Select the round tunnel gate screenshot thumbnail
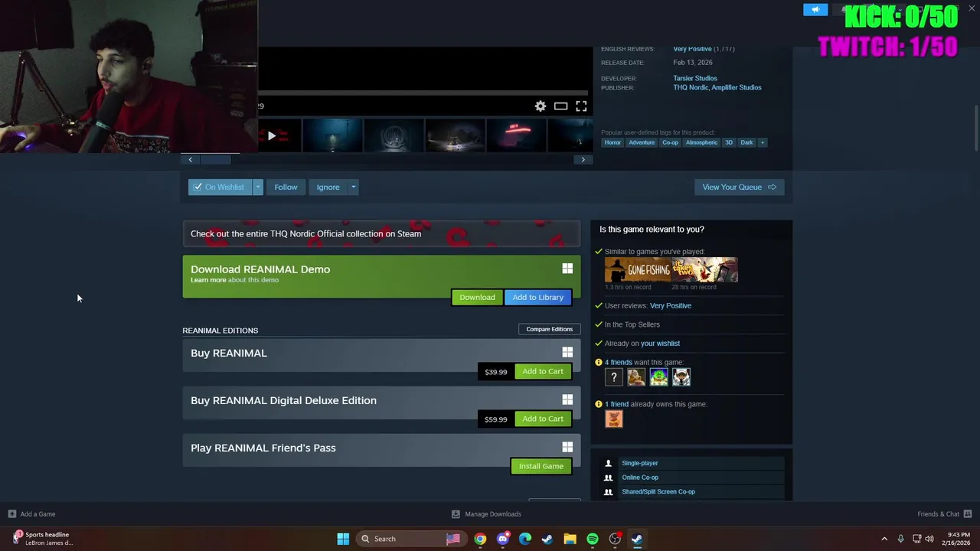 pyautogui.click(x=394, y=135)
